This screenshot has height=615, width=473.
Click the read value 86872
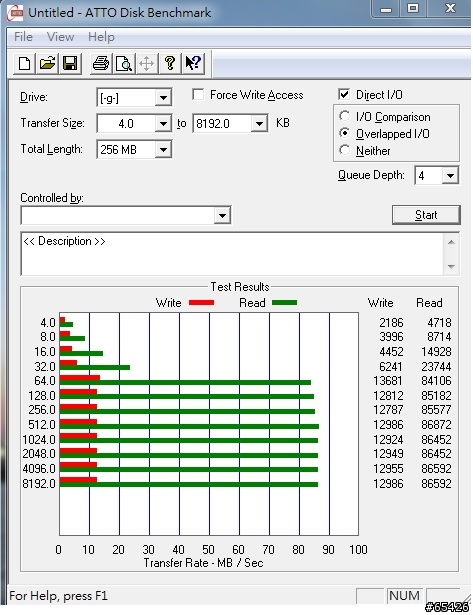coord(436,425)
